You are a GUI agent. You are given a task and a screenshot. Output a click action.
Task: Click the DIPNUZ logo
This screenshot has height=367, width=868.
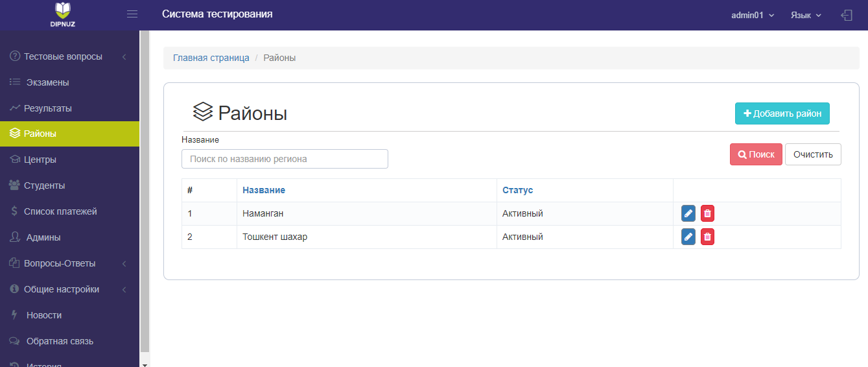click(x=63, y=14)
